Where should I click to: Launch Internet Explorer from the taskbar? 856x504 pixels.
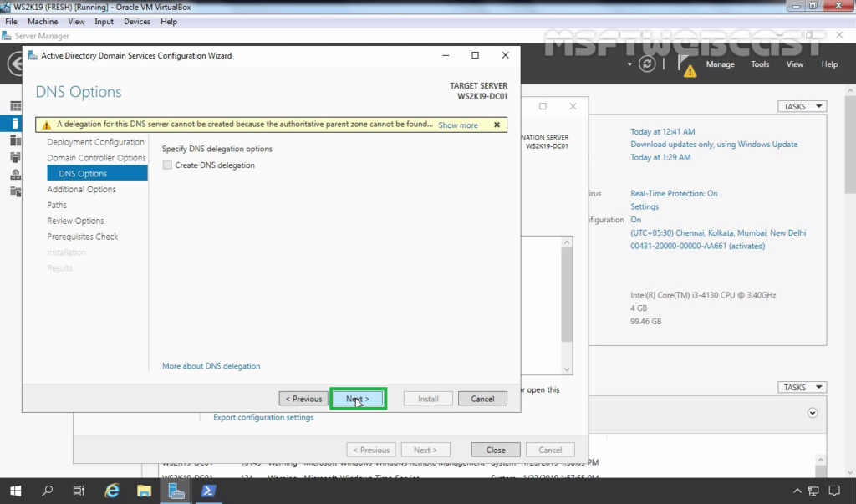click(112, 491)
